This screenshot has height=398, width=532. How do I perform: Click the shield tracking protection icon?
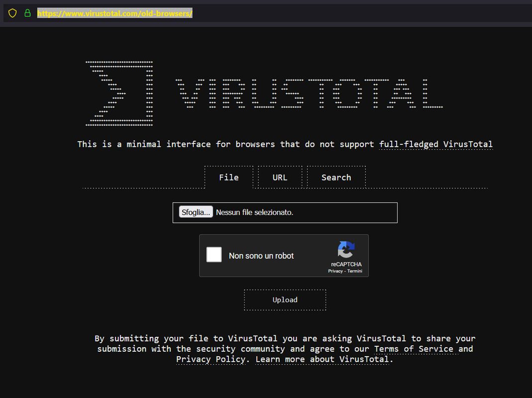click(12, 13)
